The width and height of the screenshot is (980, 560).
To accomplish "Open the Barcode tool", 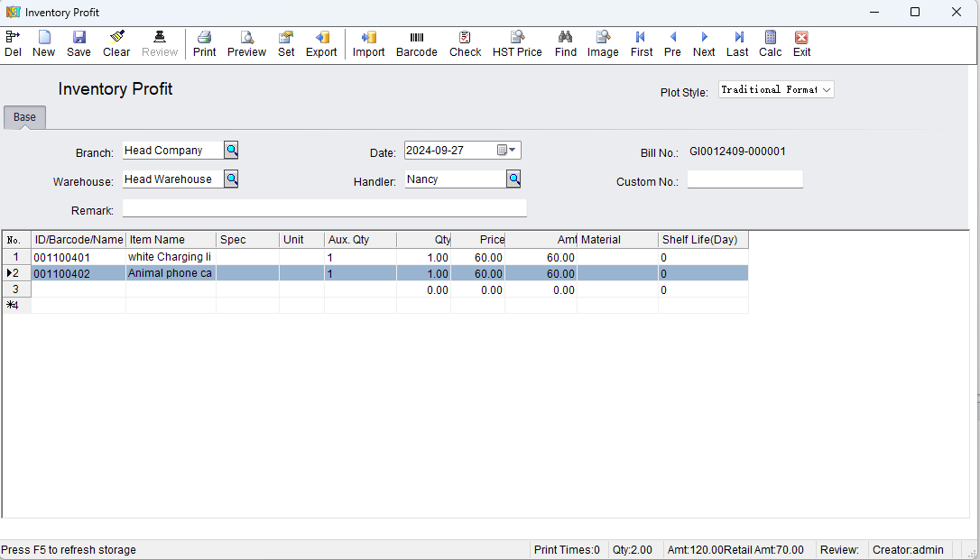I will click(416, 43).
